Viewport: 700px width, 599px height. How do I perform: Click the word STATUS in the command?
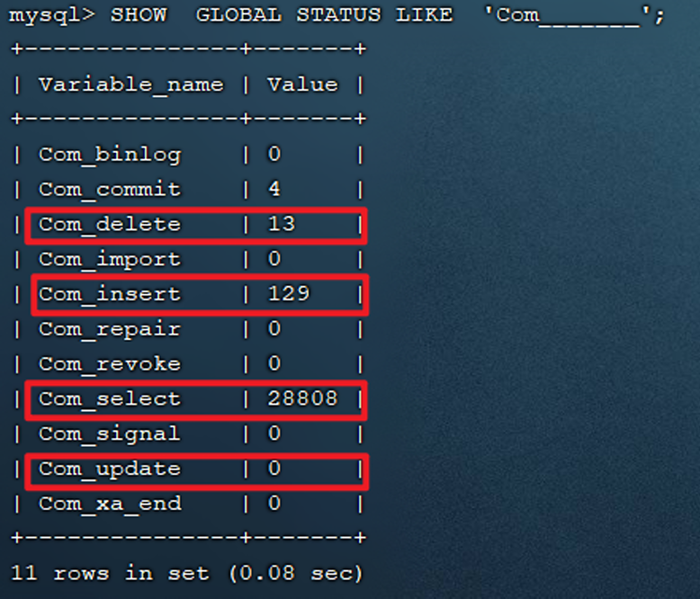tap(339, 14)
